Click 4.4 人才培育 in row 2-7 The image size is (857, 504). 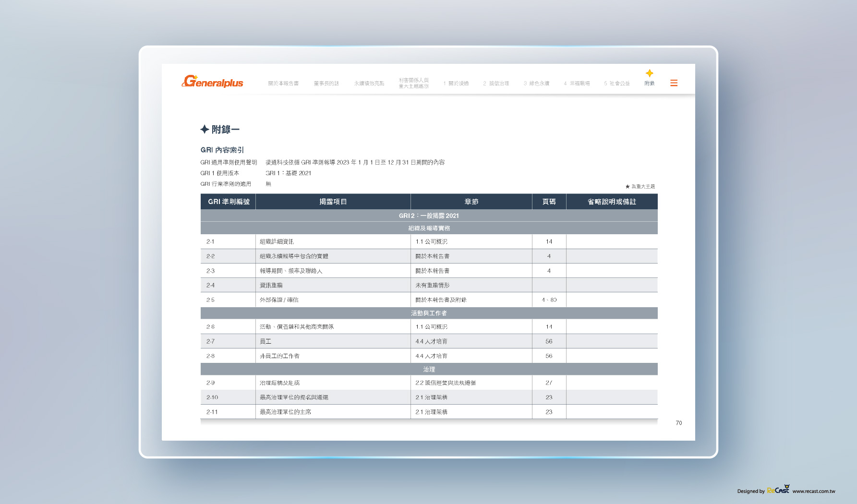[x=431, y=341]
